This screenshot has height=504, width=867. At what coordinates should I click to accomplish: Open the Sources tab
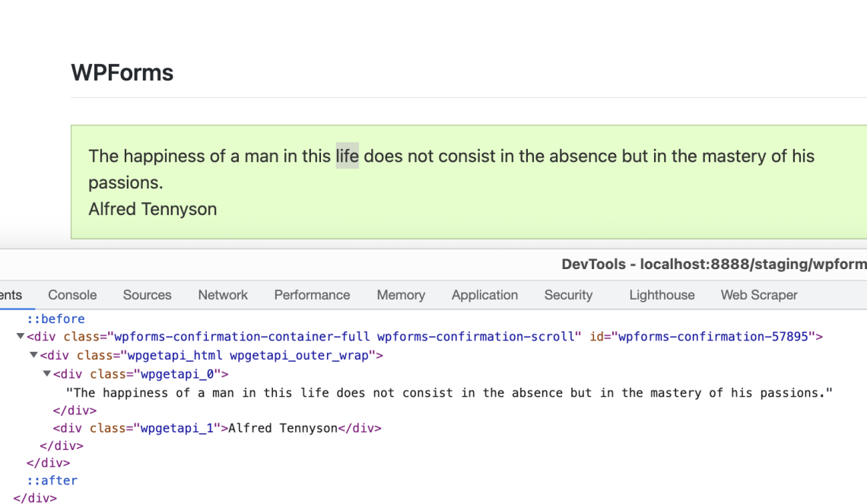click(x=147, y=295)
